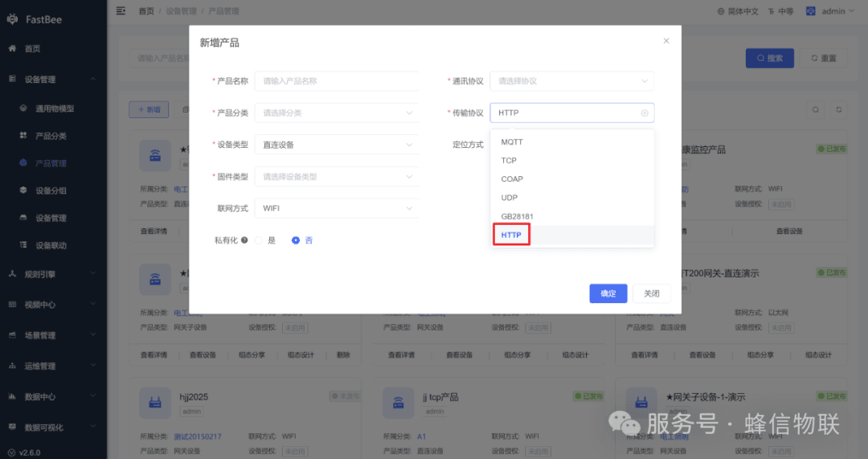This screenshot has width=868, height=459.
Task: Open language switcher globe icon
Action: point(721,11)
